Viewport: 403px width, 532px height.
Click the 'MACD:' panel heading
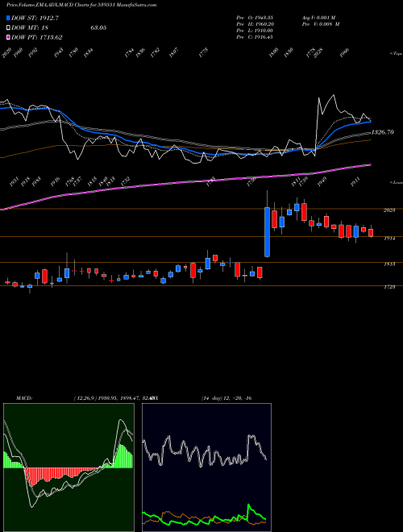tap(24, 398)
